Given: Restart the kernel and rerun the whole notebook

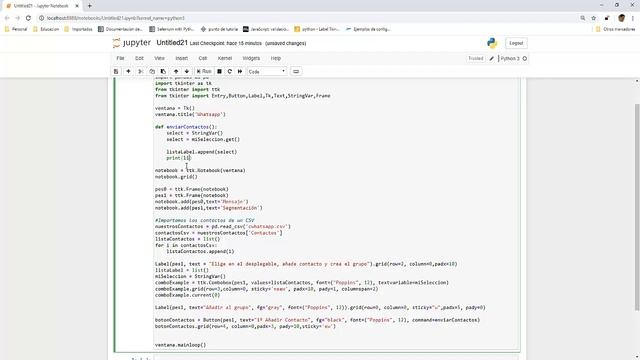Looking at the screenshot, I should click(240, 71).
